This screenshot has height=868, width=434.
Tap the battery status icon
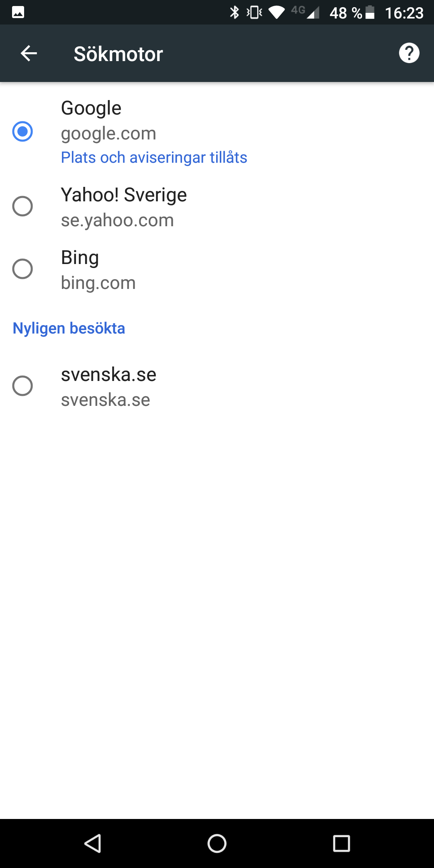[x=370, y=12]
